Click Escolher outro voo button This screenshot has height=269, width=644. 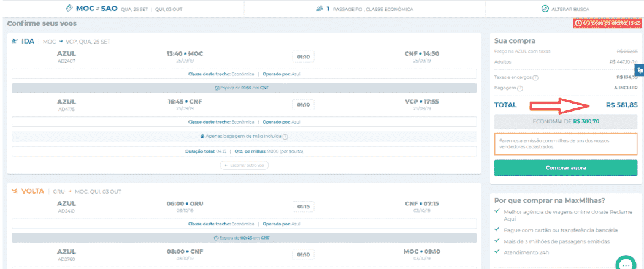tap(244, 165)
